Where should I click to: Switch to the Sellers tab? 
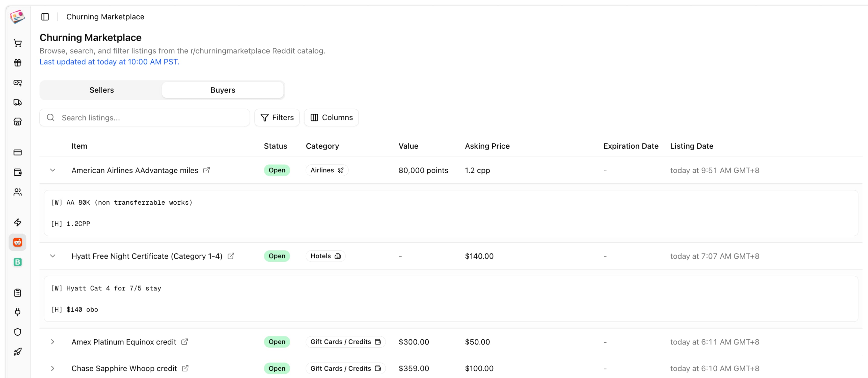[101, 90]
